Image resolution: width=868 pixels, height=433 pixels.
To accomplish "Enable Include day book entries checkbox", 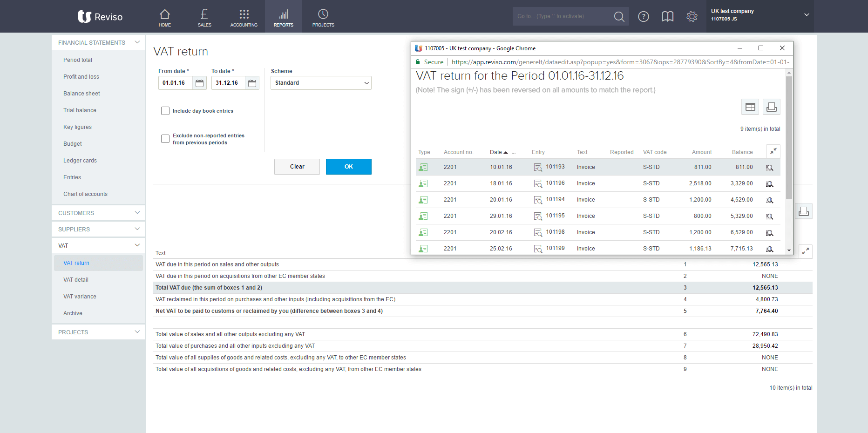I will [x=165, y=111].
